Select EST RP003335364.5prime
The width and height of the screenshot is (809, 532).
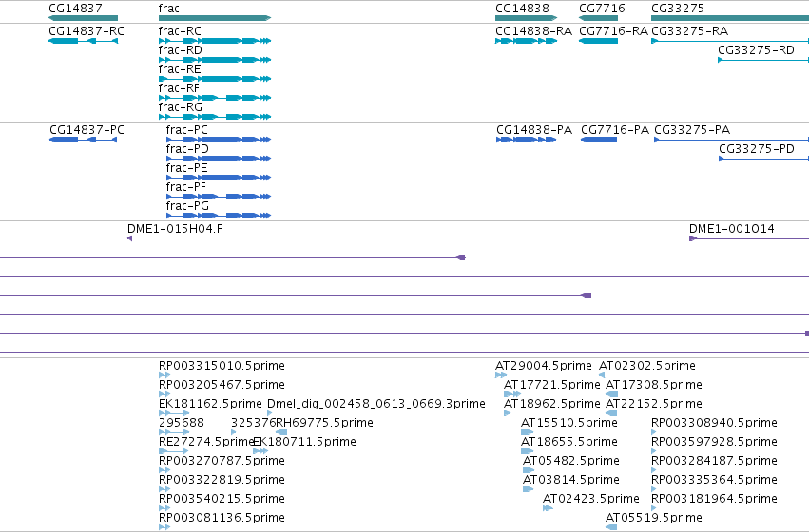tap(654, 490)
